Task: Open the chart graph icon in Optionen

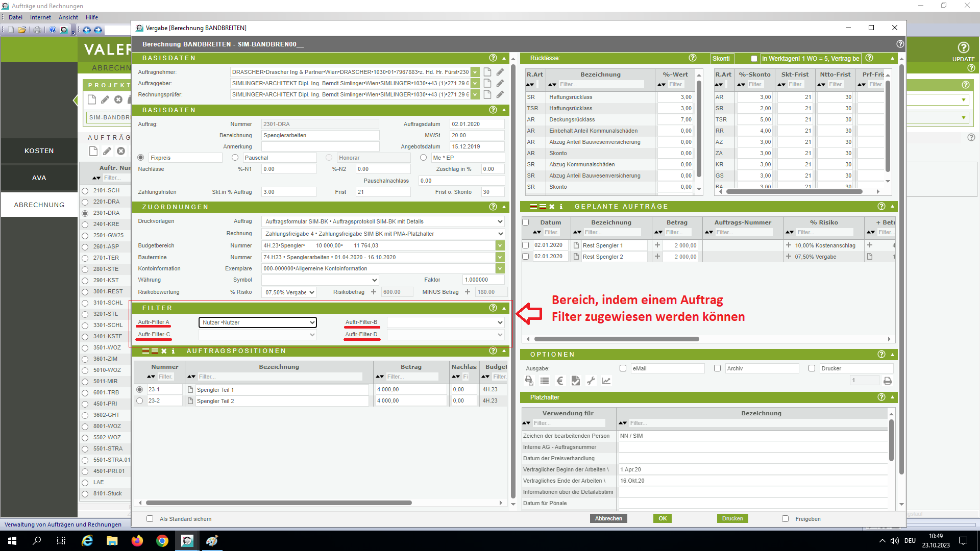Action: coord(606,381)
